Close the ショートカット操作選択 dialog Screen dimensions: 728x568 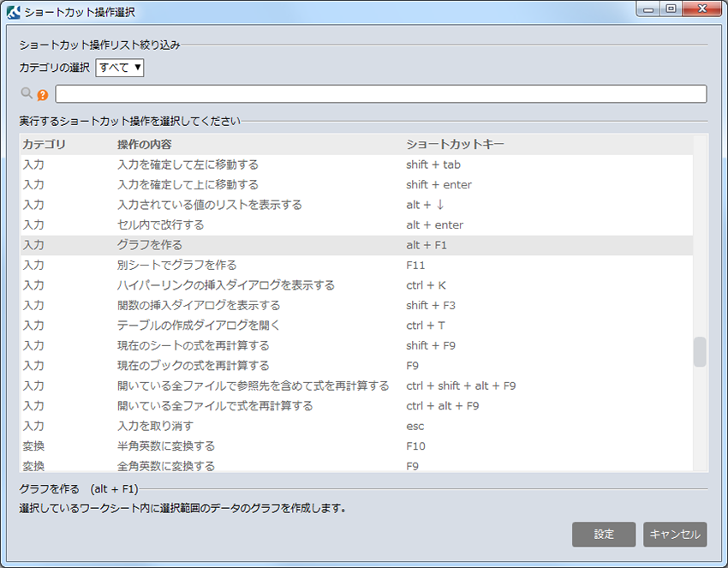702,9
